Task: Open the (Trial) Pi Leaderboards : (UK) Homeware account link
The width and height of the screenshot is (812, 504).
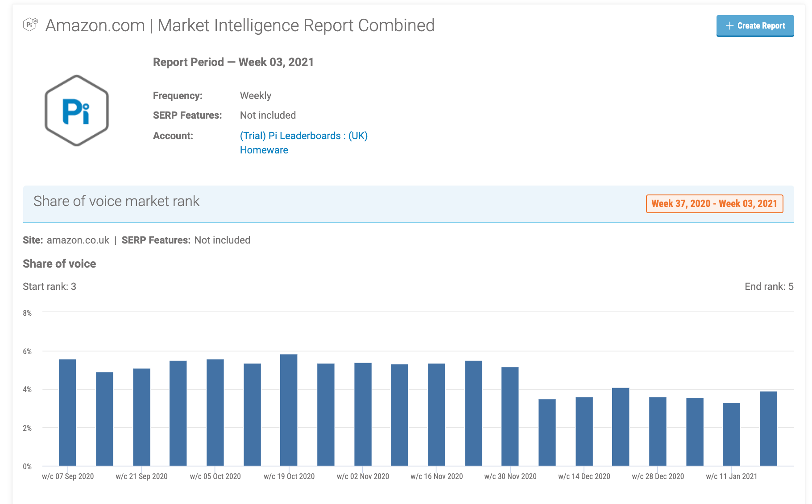Action: point(303,143)
